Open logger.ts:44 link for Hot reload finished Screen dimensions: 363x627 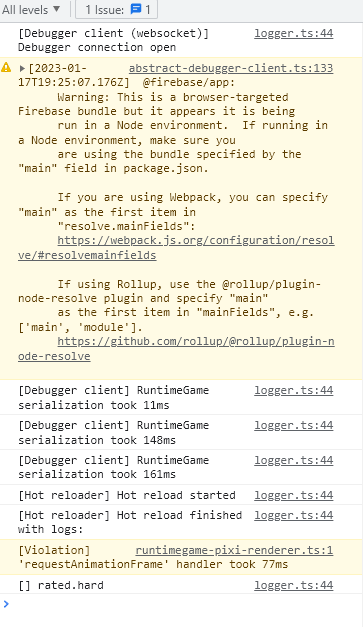point(293,515)
